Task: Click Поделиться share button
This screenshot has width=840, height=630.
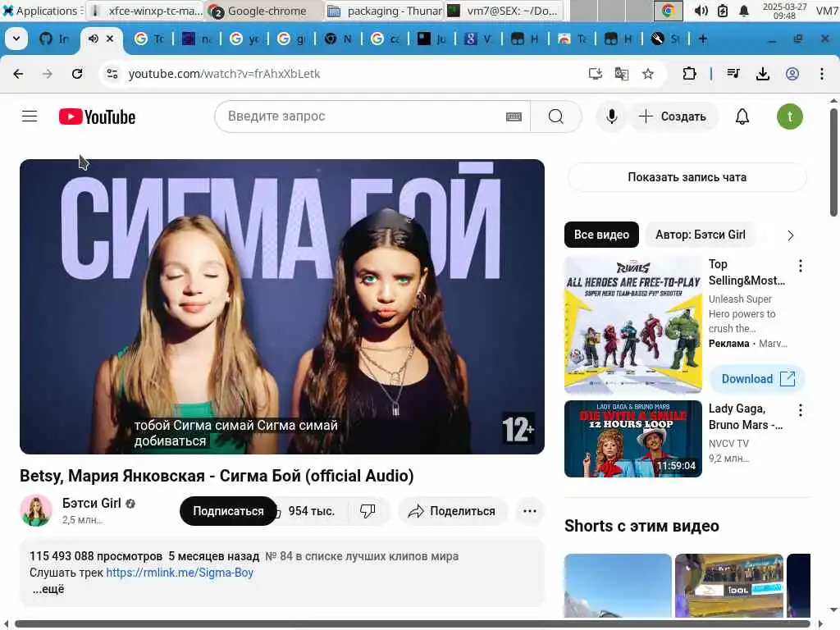Action: point(452,511)
